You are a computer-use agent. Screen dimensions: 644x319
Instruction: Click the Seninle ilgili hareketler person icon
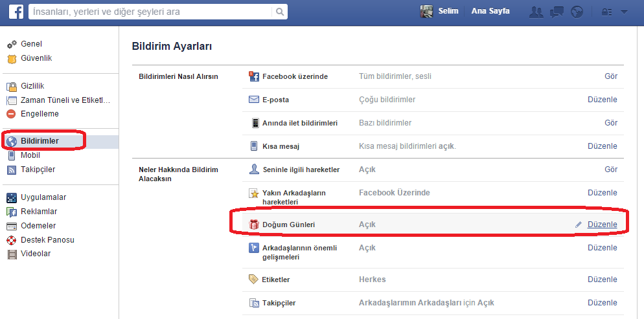[254, 170]
